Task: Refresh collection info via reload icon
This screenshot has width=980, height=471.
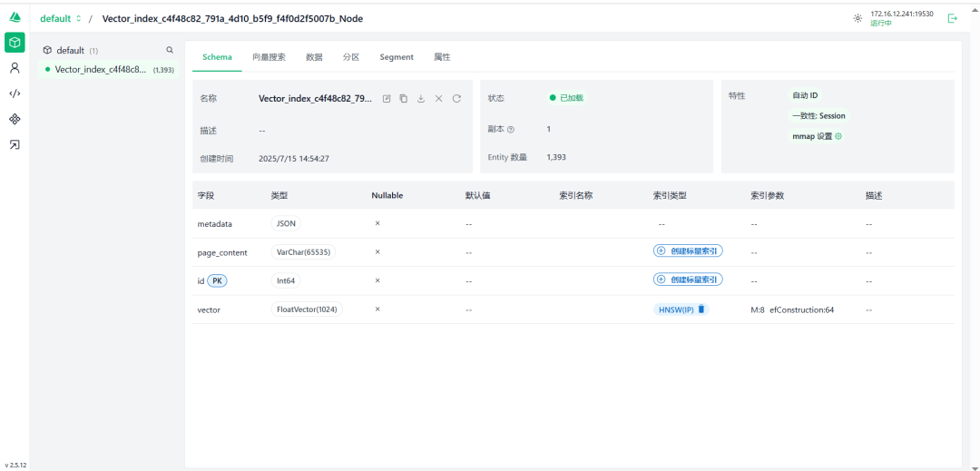Action: click(456, 99)
